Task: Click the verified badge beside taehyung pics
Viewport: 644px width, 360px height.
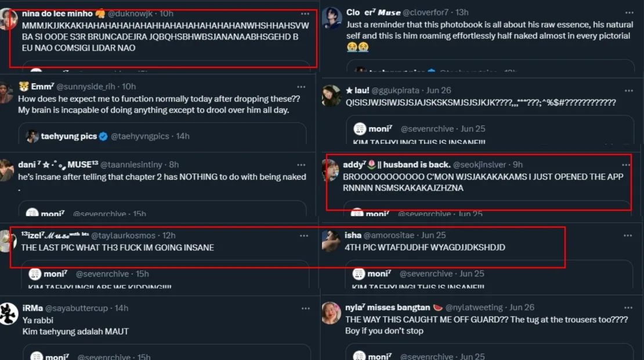Action: (103, 136)
